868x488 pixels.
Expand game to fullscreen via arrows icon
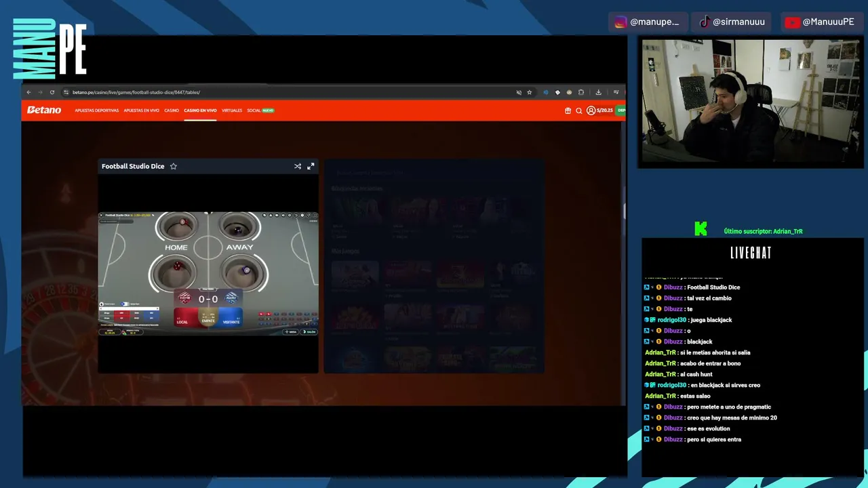pos(311,166)
